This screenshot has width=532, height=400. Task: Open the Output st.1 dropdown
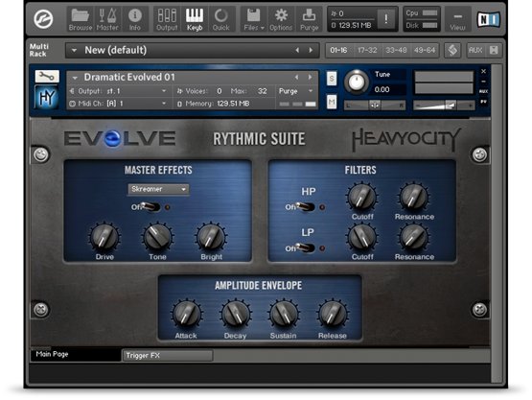tap(120, 91)
